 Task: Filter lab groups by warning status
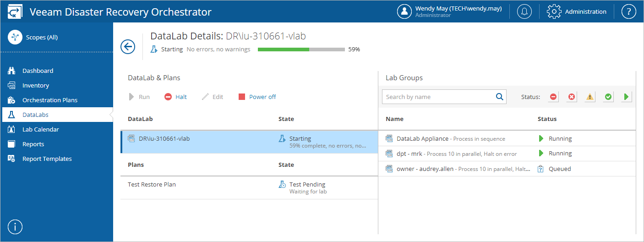coord(590,97)
